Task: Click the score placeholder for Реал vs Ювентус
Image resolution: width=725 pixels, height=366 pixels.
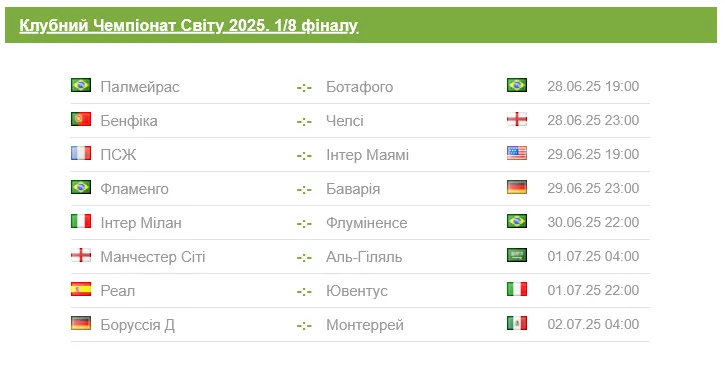Action: [x=304, y=291]
